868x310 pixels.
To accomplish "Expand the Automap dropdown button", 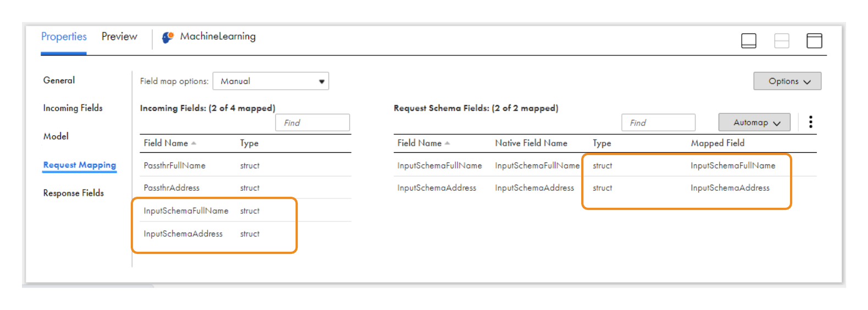I will click(754, 123).
